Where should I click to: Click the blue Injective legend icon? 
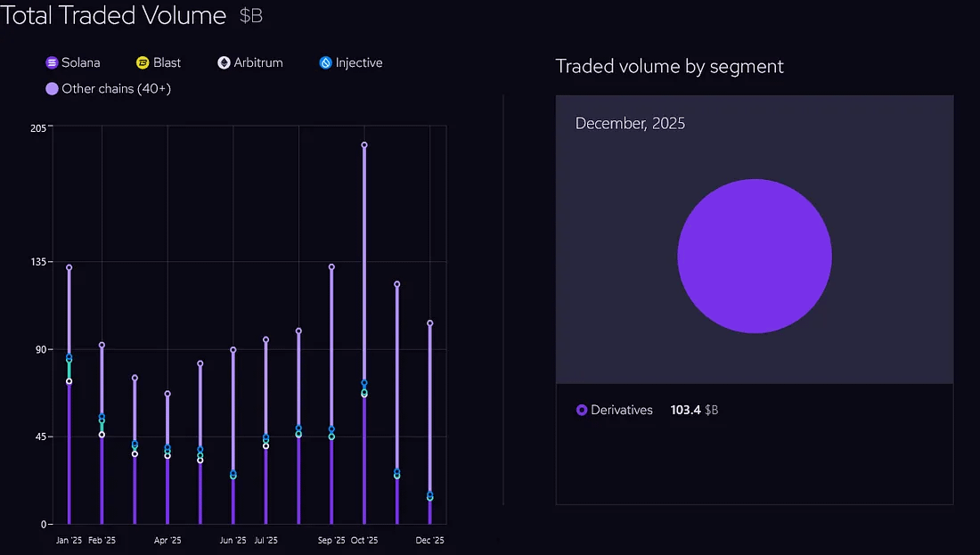coord(325,63)
